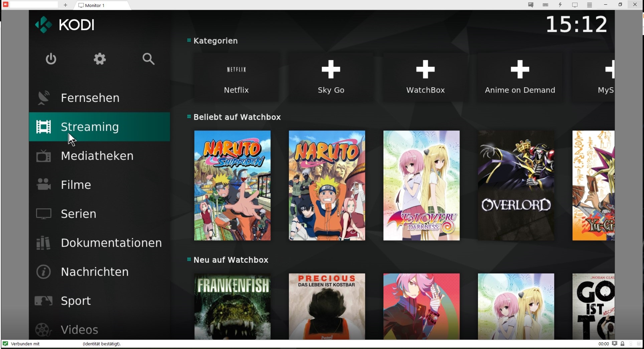The height and width of the screenshot is (349, 644).
Task: Select Serien in the main menu
Action: [99, 214]
